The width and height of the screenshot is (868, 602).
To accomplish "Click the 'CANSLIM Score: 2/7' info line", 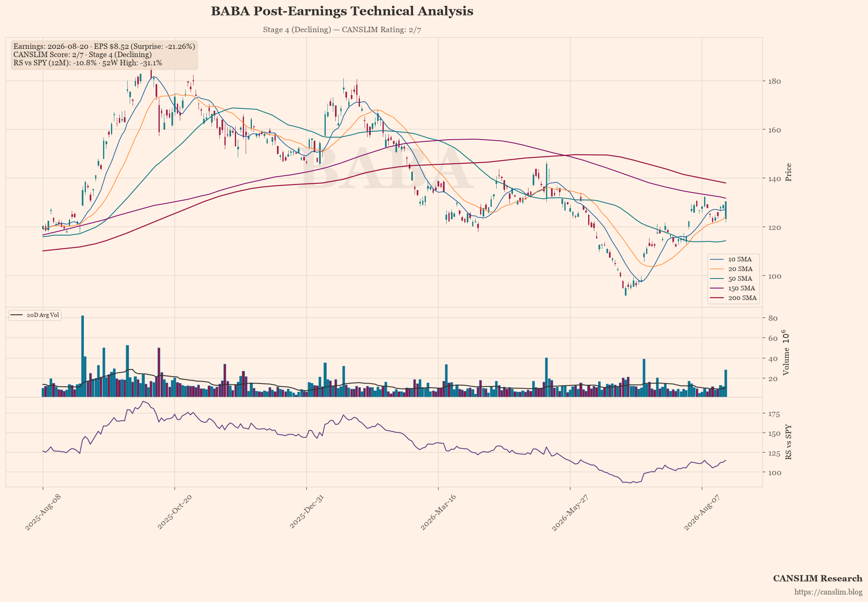I will point(83,55).
